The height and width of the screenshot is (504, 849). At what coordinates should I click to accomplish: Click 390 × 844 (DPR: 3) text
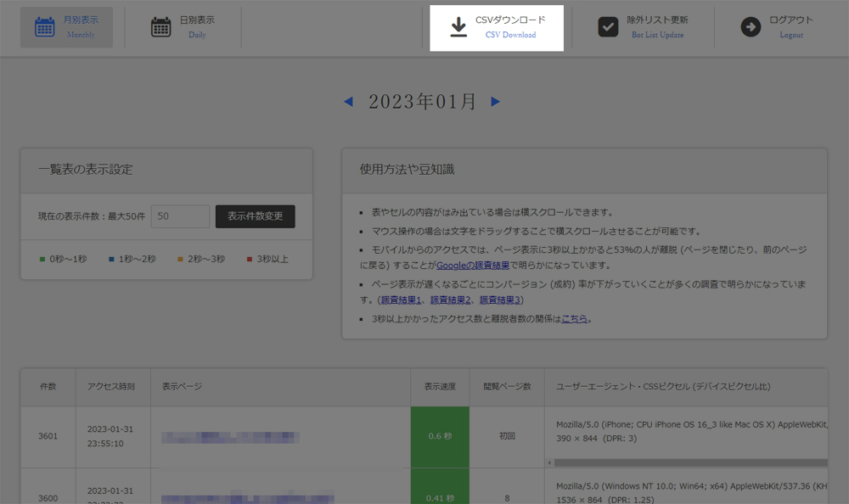click(x=597, y=439)
